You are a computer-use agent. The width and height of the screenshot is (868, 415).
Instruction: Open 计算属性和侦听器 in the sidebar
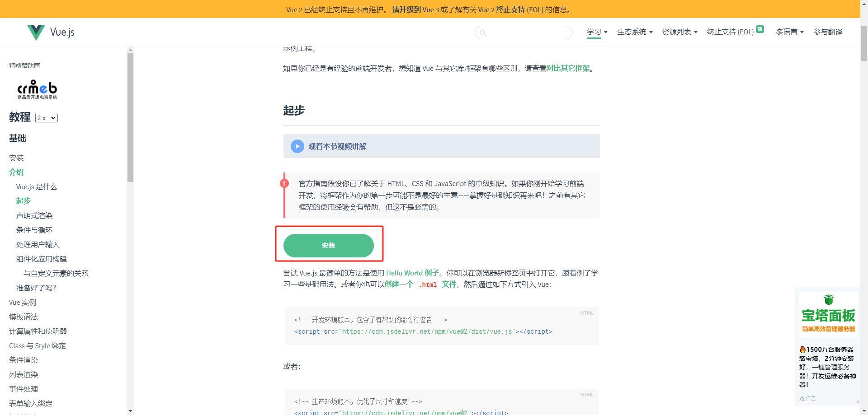tap(38, 331)
